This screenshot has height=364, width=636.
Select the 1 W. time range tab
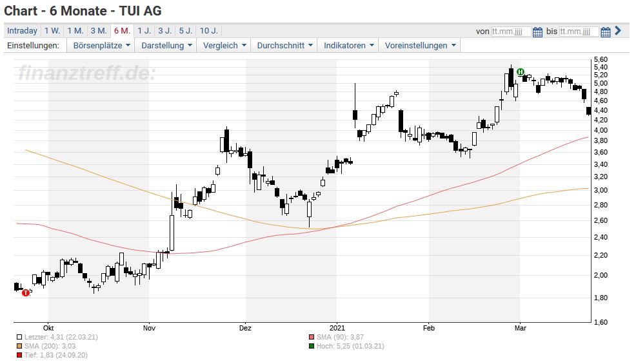(x=52, y=31)
